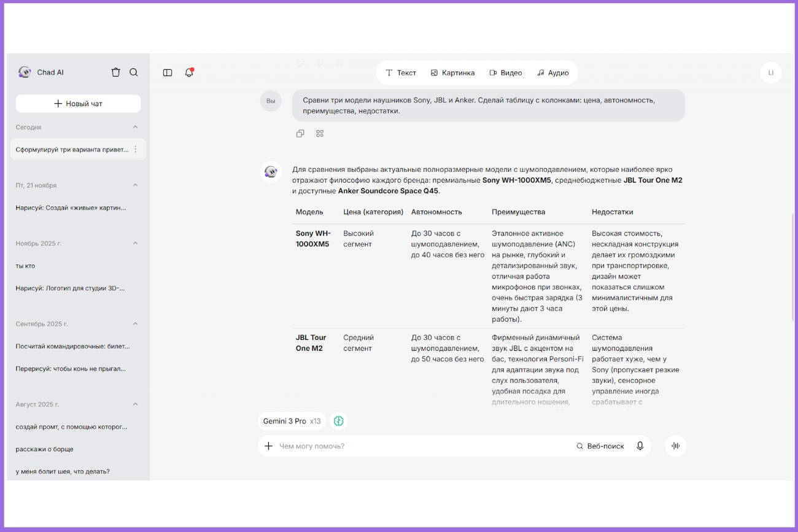The height and width of the screenshot is (532, 798).
Task: Open notifications bell icon
Action: pyautogui.click(x=189, y=72)
